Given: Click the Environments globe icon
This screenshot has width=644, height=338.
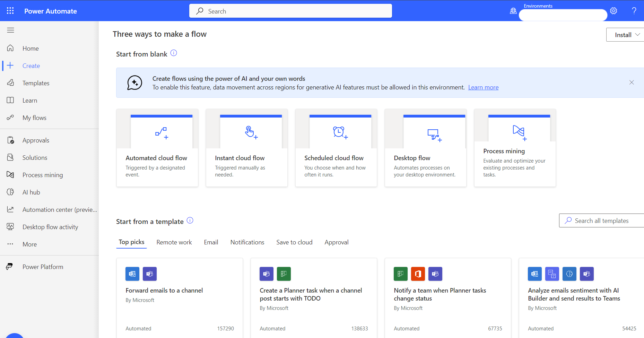Looking at the screenshot, I should (x=513, y=11).
